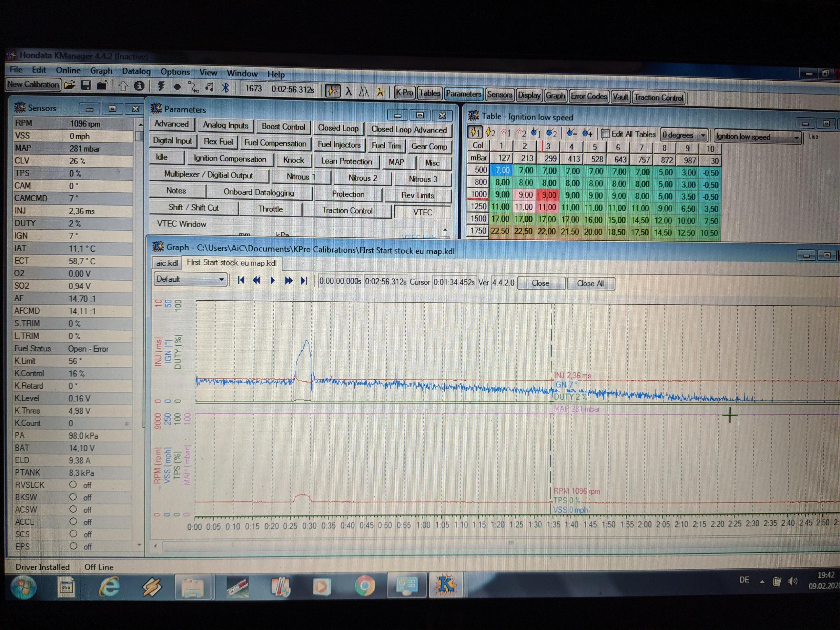
Task: Switch to the aic.kdl graph tab
Action: 167,263
